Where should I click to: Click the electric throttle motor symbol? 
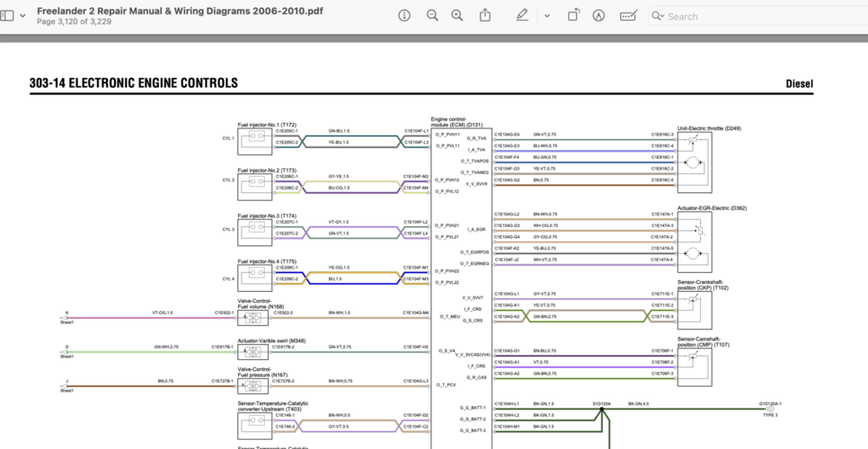693,163
